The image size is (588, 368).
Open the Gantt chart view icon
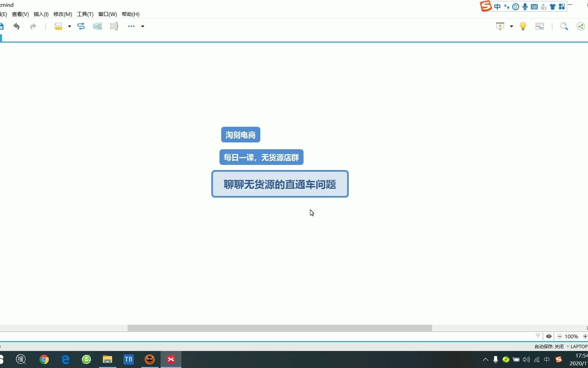540,26
